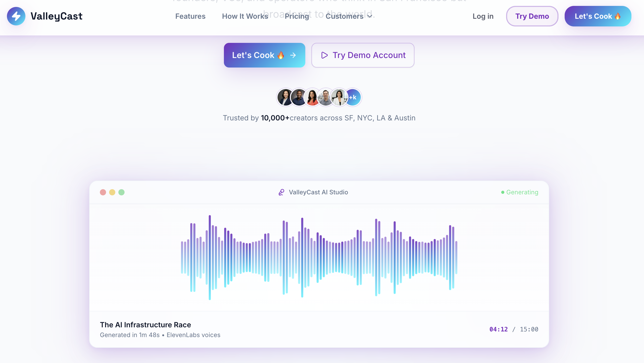Click the hero Let's Cook arrow button
644x363 pixels.
[264, 55]
